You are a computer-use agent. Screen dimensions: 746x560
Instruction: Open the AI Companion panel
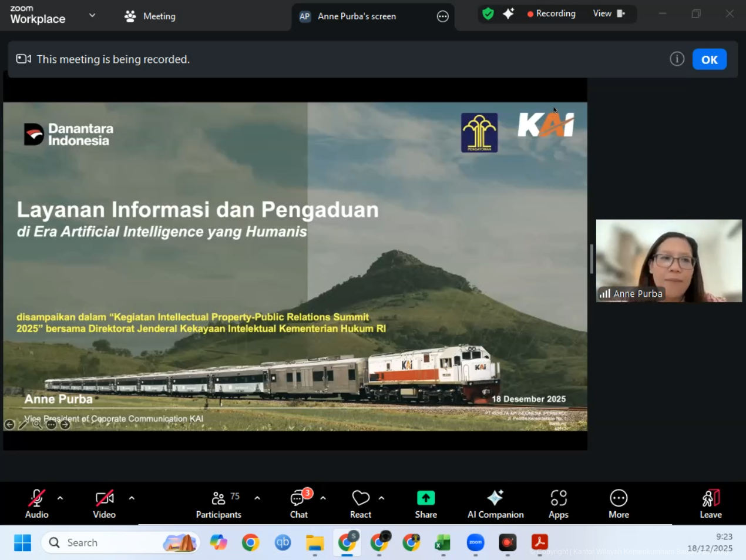495,504
